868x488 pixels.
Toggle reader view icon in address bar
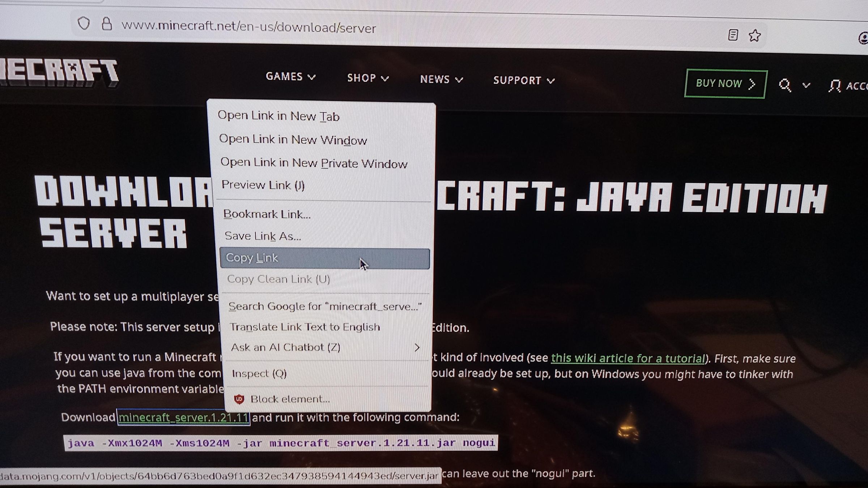[733, 35]
